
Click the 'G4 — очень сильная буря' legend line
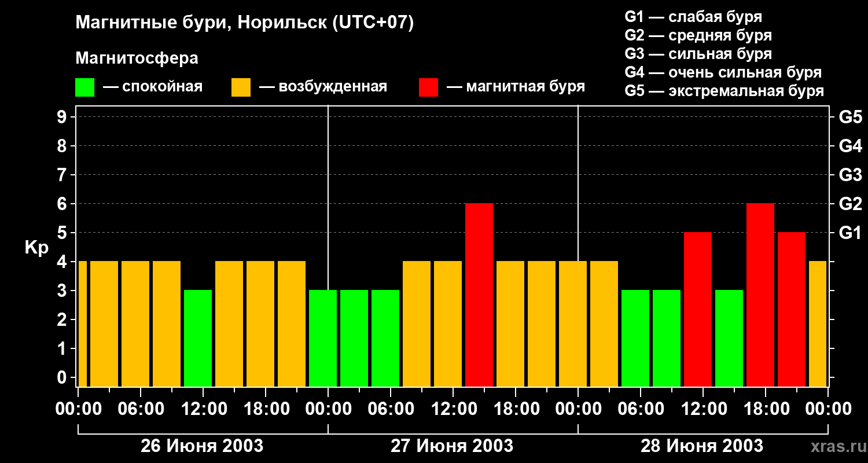[723, 72]
